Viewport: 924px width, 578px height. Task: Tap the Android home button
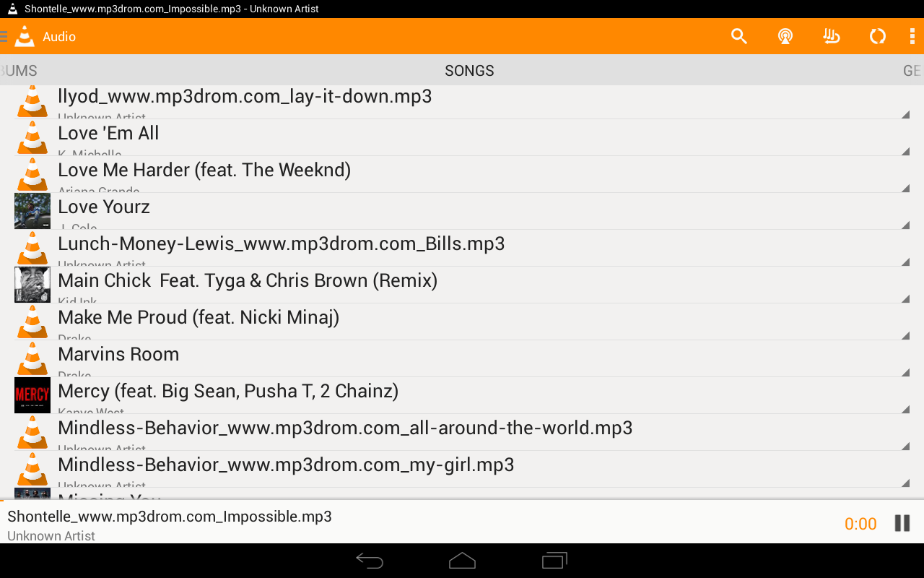pos(462,561)
